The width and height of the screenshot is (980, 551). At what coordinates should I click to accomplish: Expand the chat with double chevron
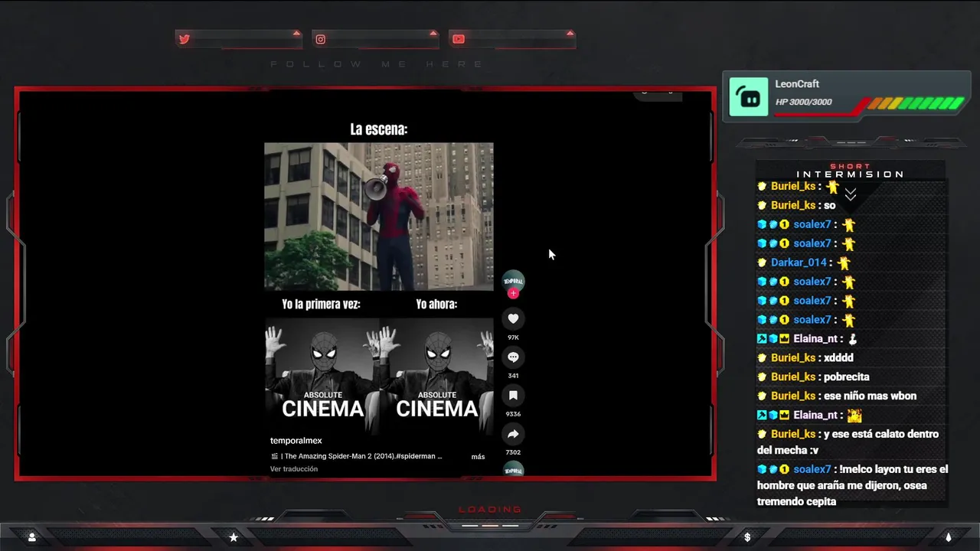[x=850, y=194]
